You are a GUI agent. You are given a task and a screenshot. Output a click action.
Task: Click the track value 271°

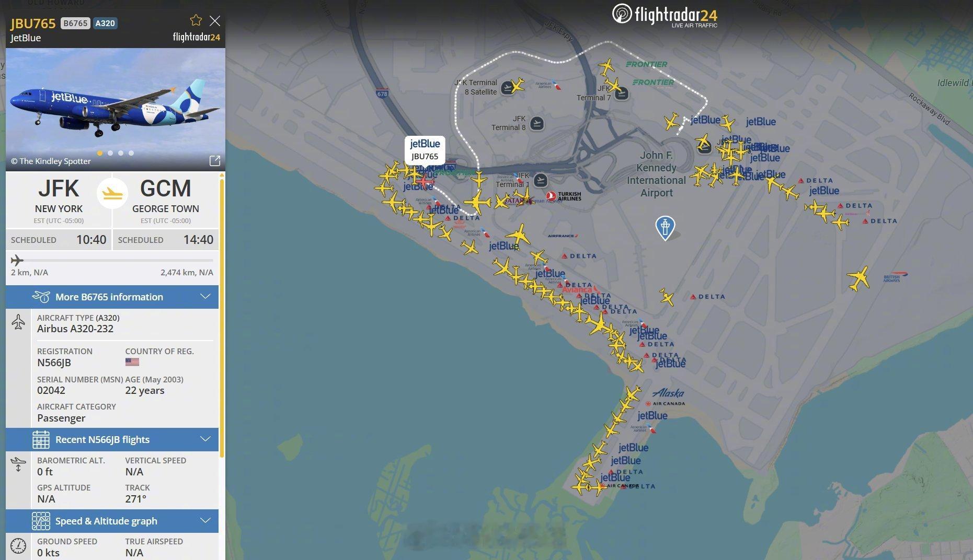click(136, 499)
